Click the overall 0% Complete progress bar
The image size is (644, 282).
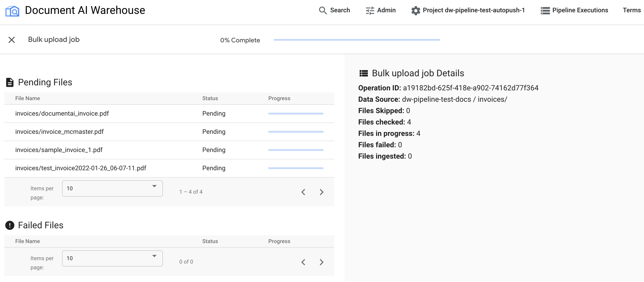(356, 40)
